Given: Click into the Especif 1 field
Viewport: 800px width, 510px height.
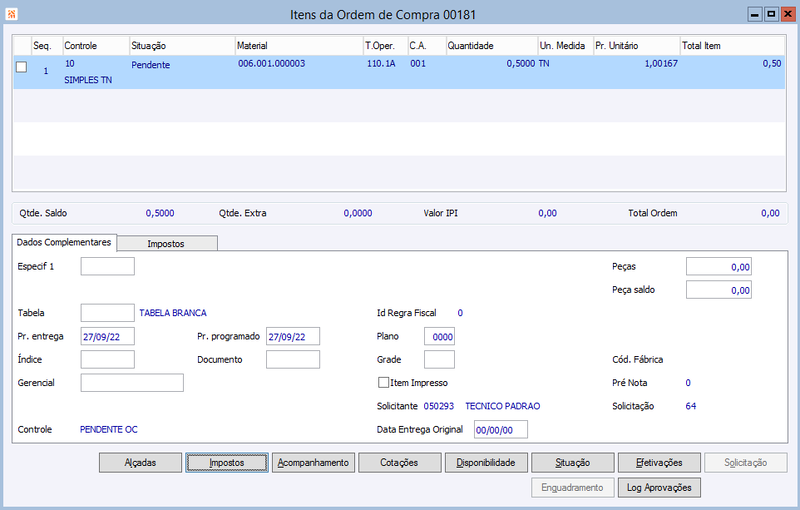Looking at the screenshot, I should [108, 266].
